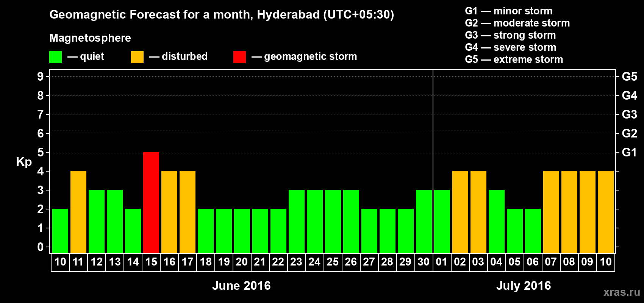Click the date label 01 on the axis
Image resolution: width=644 pixels, height=303 pixels.
tap(442, 262)
